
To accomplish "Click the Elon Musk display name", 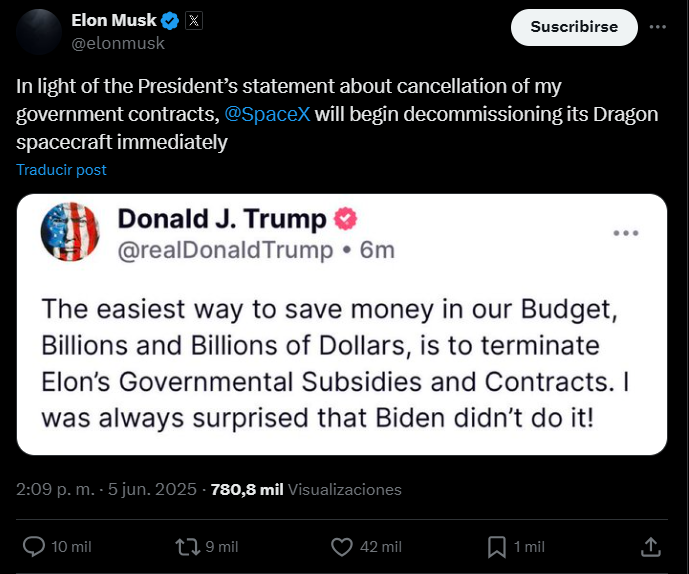I will pyautogui.click(x=114, y=21).
